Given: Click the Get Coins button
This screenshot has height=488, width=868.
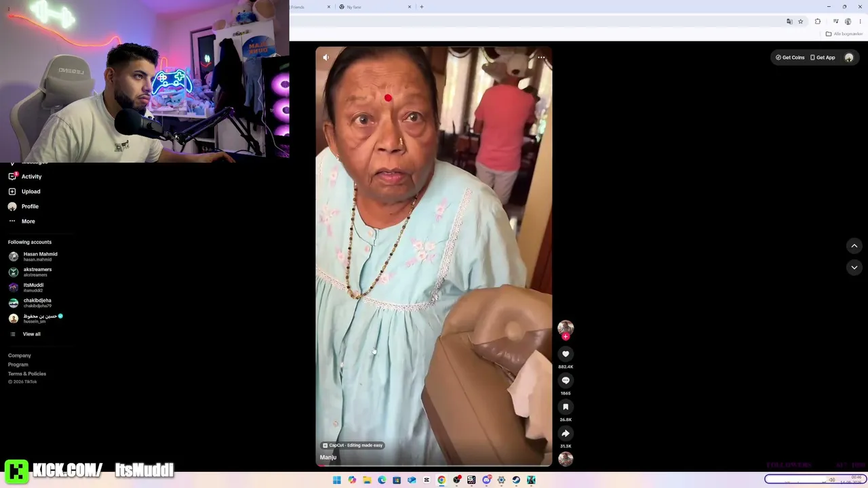Looking at the screenshot, I should click(x=790, y=58).
